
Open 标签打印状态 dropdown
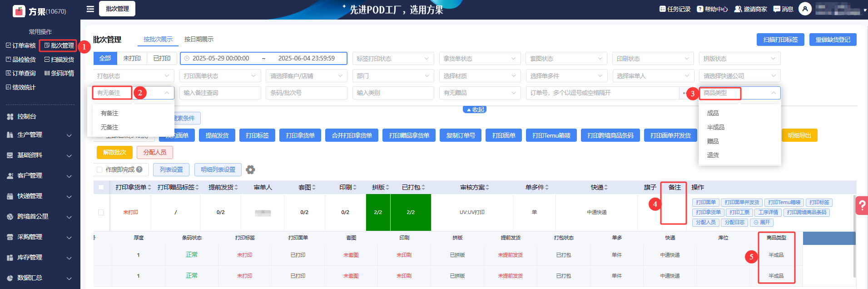(x=393, y=59)
